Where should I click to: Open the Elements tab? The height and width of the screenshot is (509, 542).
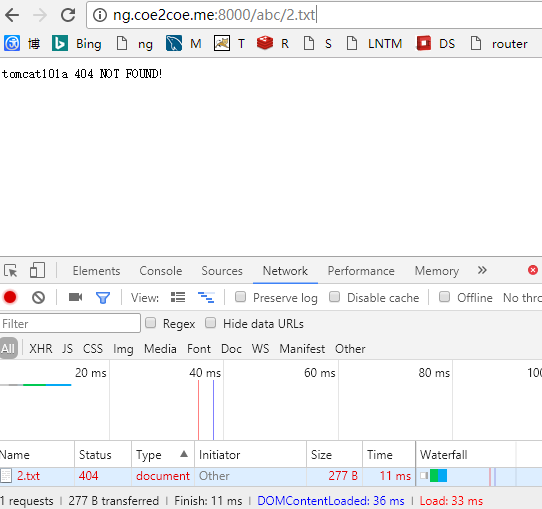coord(96,271)
